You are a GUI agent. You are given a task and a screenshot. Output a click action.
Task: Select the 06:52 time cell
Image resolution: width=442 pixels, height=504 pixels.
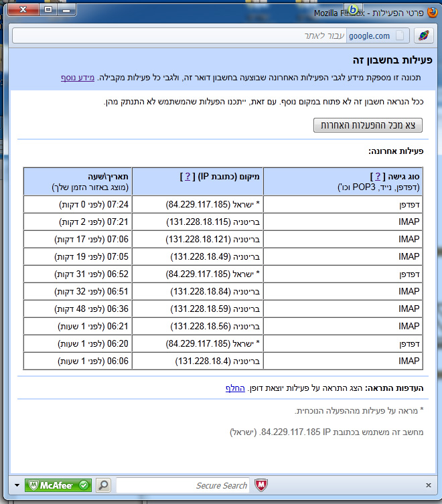click(78, 274)
